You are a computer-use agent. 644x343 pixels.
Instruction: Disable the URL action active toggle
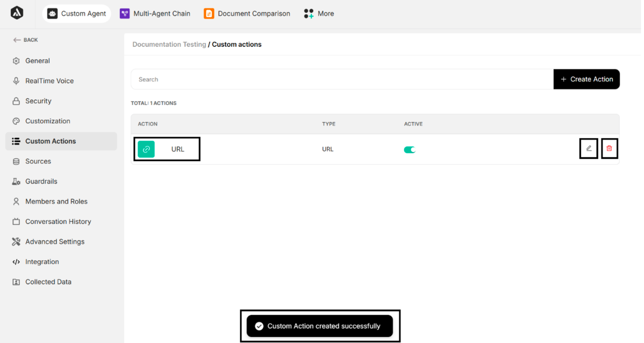(410, 150)
